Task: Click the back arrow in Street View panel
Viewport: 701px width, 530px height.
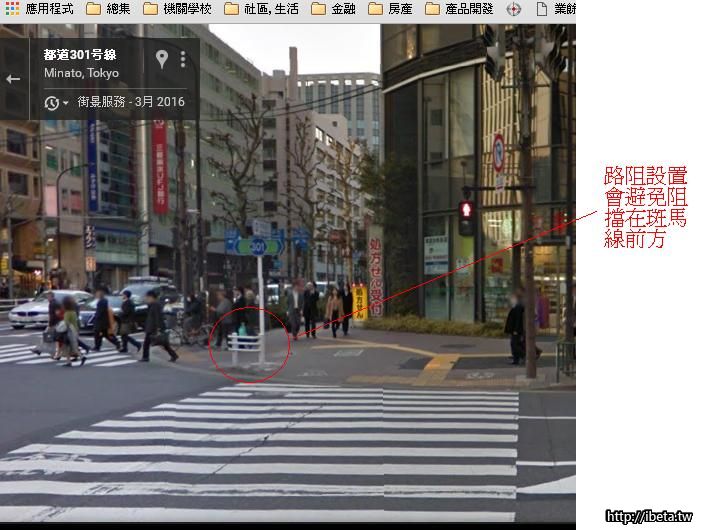Action: [13, 79]
